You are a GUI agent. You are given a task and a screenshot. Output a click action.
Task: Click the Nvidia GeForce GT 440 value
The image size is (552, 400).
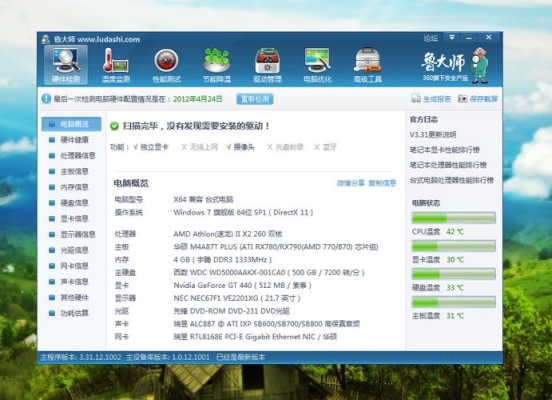click(243, 285)
